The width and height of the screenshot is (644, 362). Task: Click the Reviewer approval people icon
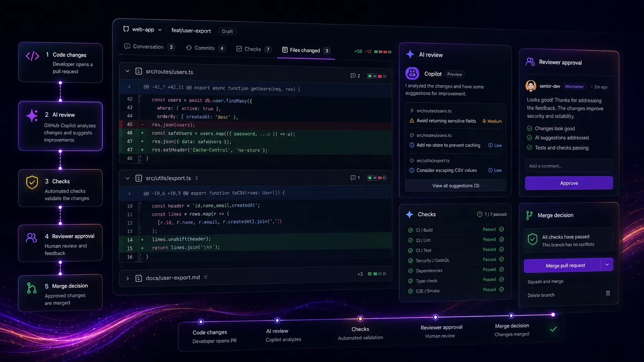coord(530,62)
